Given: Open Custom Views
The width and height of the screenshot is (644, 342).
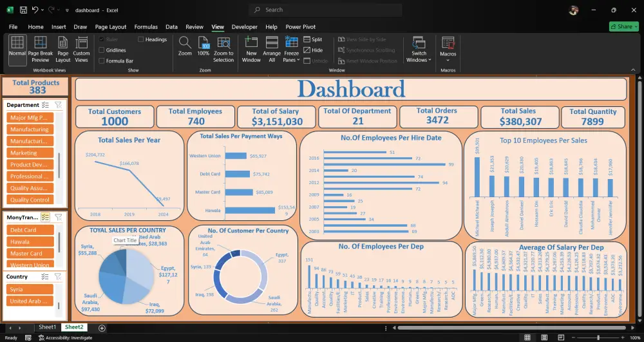Looking at the screenshot, I should coord(81,50).
